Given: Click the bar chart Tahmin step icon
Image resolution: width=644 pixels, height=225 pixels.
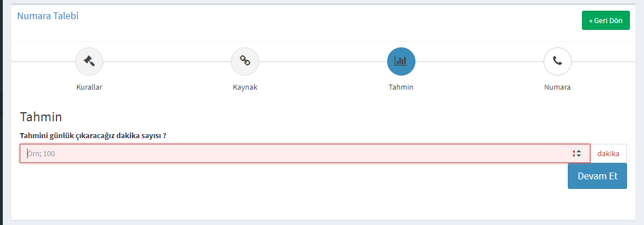Looking at the screenshot, I should [401, 61].
